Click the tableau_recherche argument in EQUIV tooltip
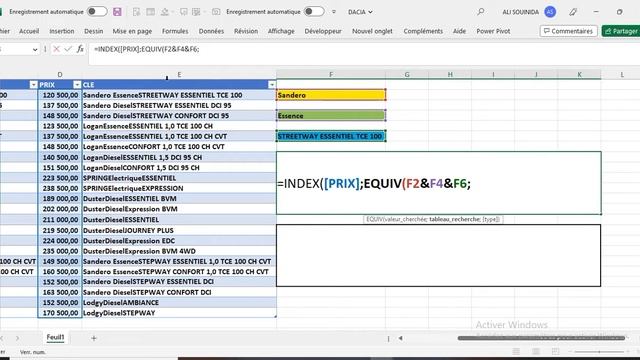 pos(454,219)
